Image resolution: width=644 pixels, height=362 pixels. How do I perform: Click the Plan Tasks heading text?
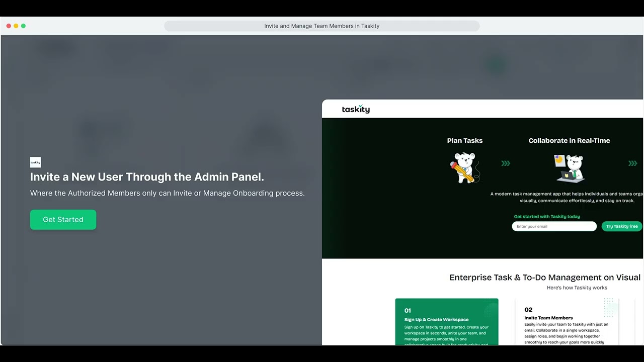pyautogui.click(x=464, y=141)
